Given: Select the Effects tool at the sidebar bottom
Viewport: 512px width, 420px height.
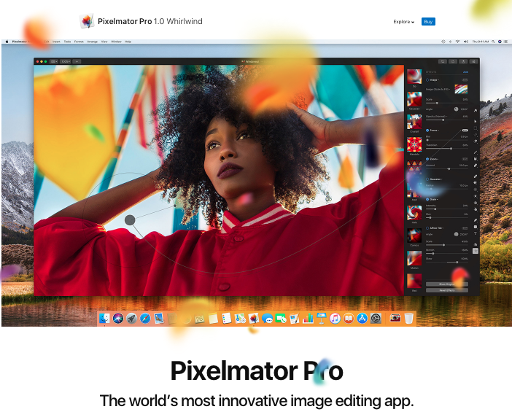Looking at the screenshot, I should pos(476,251).
